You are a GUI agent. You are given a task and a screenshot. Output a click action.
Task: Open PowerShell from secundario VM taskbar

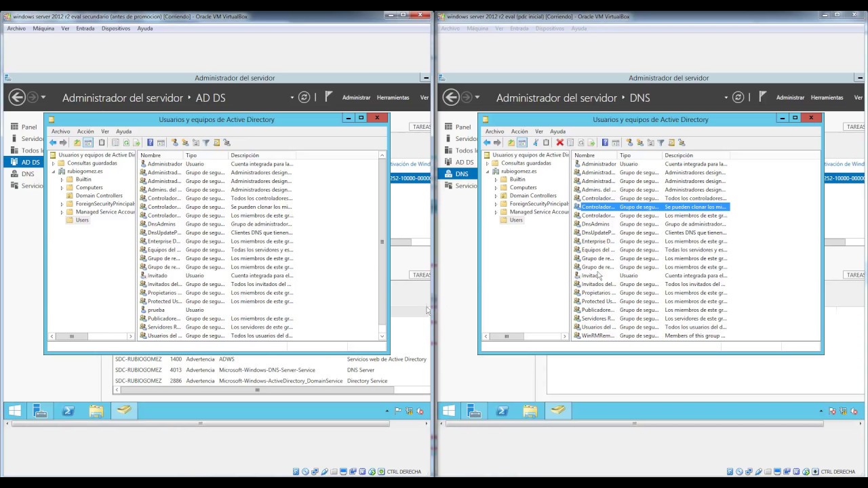point(68,411)
